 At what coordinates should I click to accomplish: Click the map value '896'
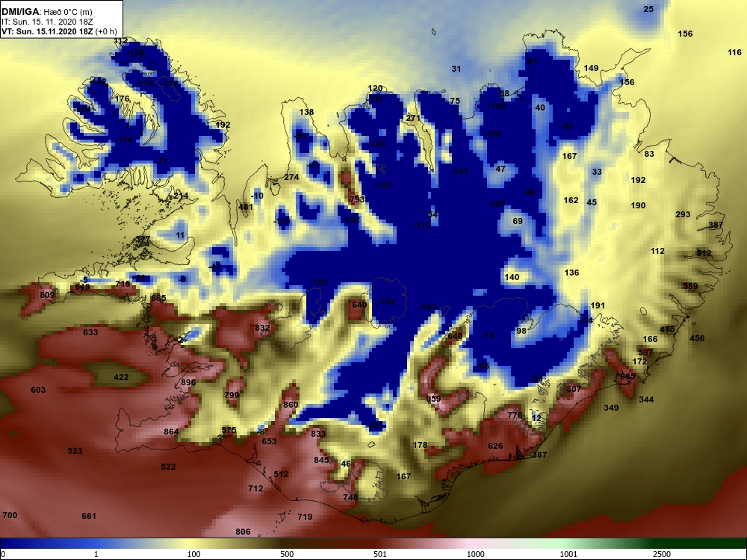[x=188, y=382]
